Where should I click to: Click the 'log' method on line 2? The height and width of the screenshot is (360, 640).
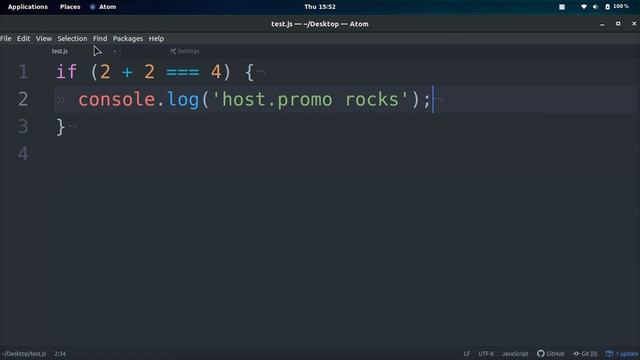183,100
